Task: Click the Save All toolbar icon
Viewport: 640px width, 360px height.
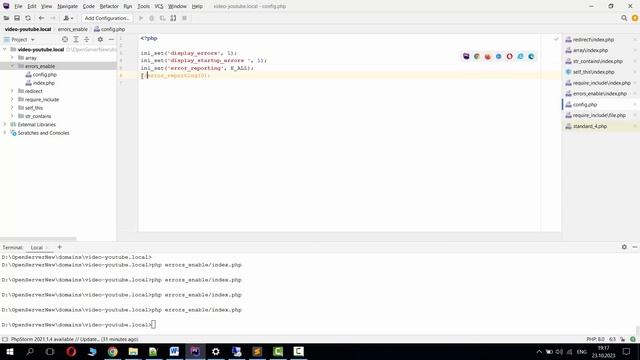Action: coord(17,18)
